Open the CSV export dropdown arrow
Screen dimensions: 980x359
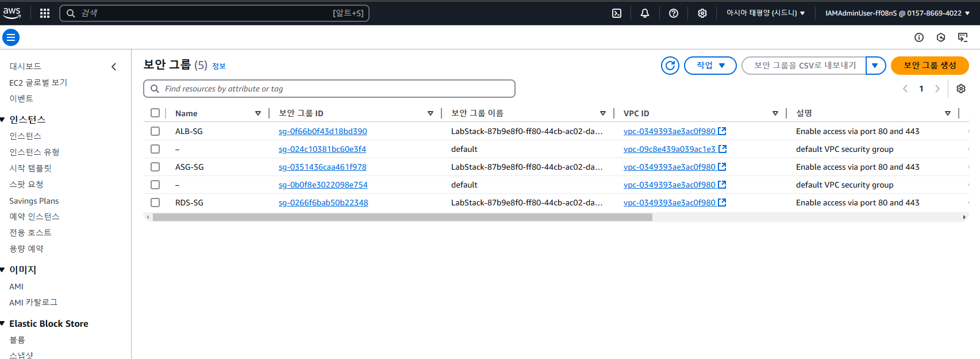click(875, 66)
